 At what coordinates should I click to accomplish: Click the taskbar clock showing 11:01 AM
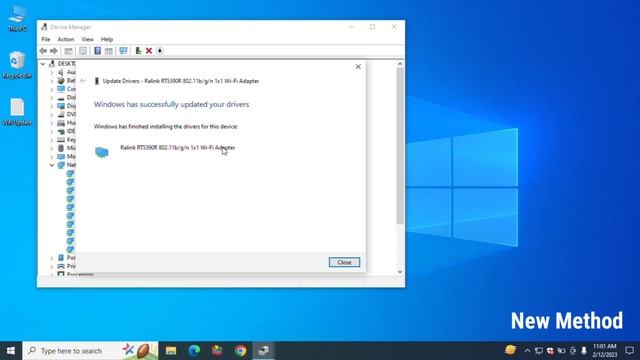point(604,351)
